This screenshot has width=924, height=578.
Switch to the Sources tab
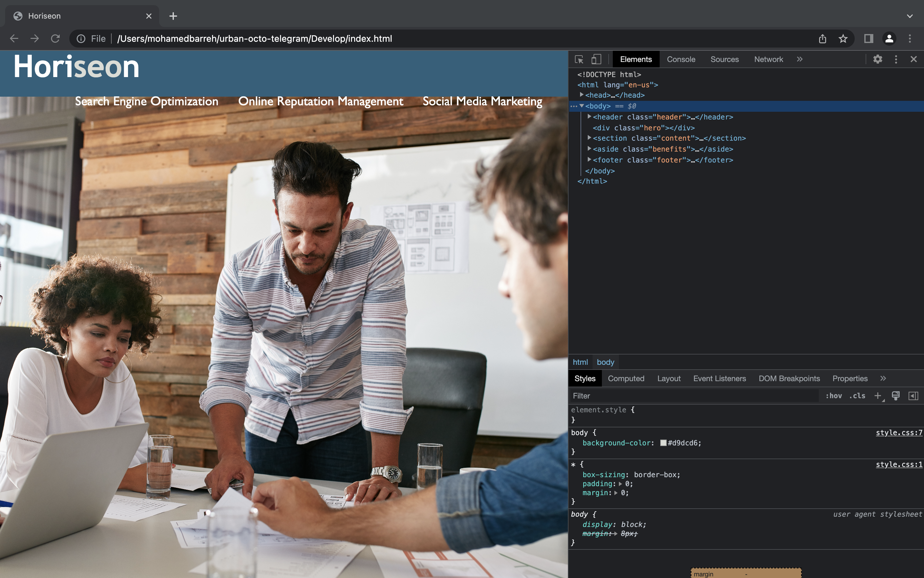724,59
